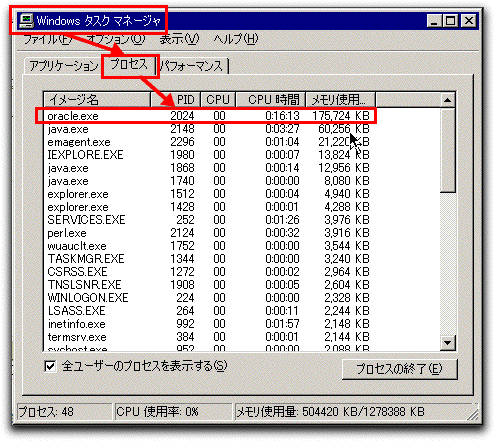Viewport: 495px width, 441px height.
Task: Select the IEXPLORE.EXE process
Action: (208, 155)
